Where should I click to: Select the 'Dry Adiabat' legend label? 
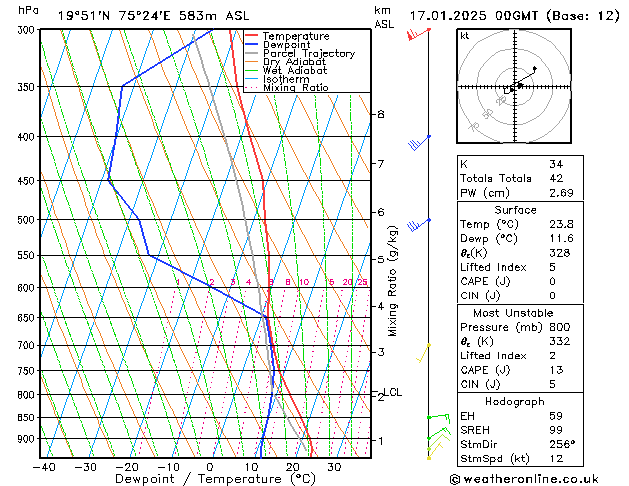tap(294, 62)
